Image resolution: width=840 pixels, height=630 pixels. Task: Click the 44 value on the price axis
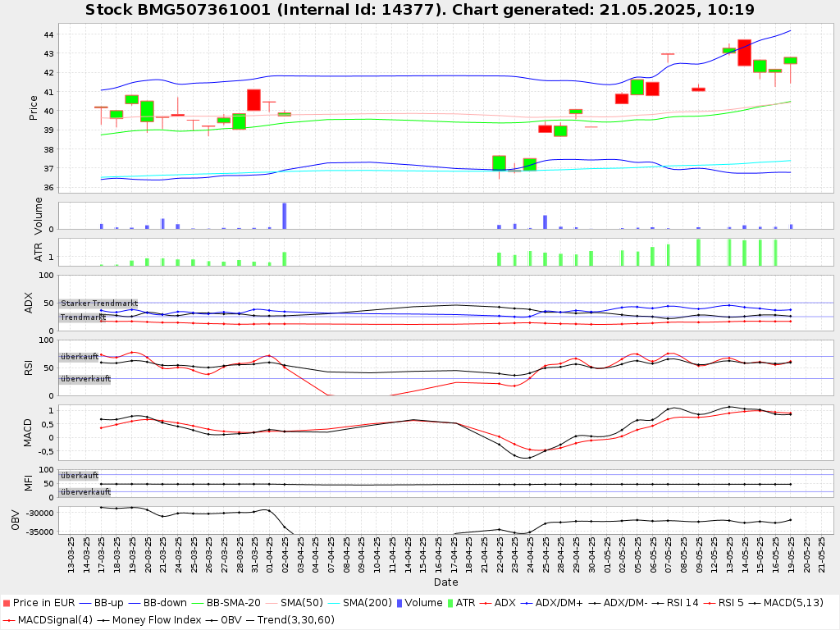tap(48, 34)
